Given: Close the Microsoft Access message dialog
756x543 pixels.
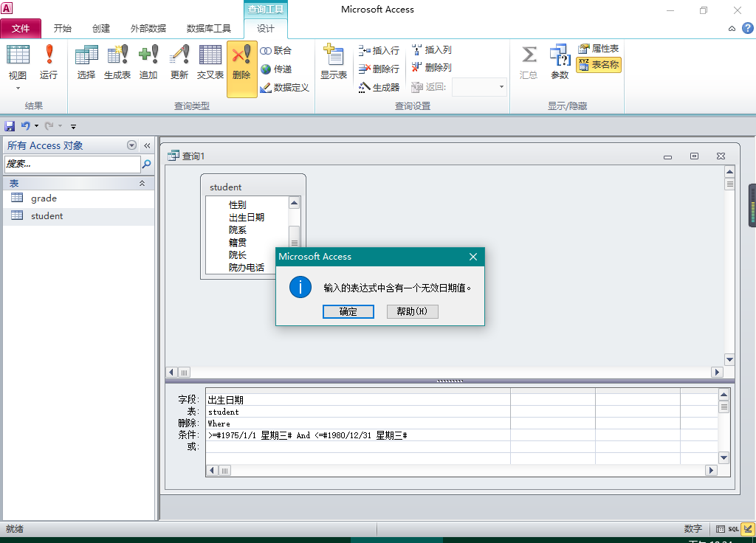Looking at the screenshot, I should (x=473, y=257).
